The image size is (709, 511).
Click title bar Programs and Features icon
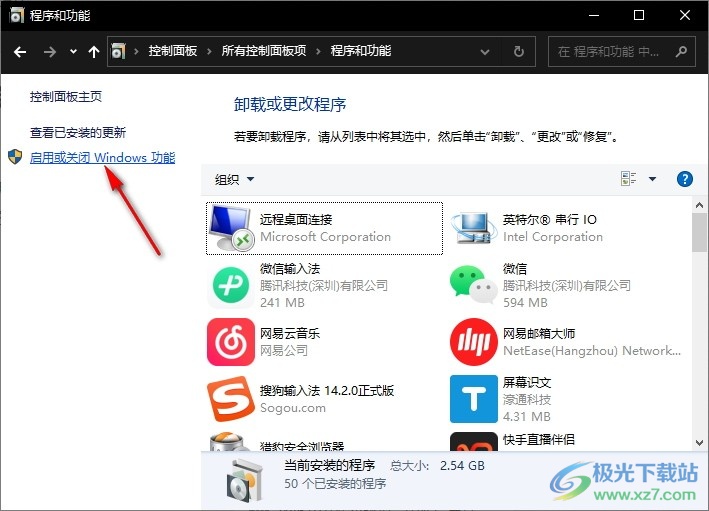click(16, 15)
